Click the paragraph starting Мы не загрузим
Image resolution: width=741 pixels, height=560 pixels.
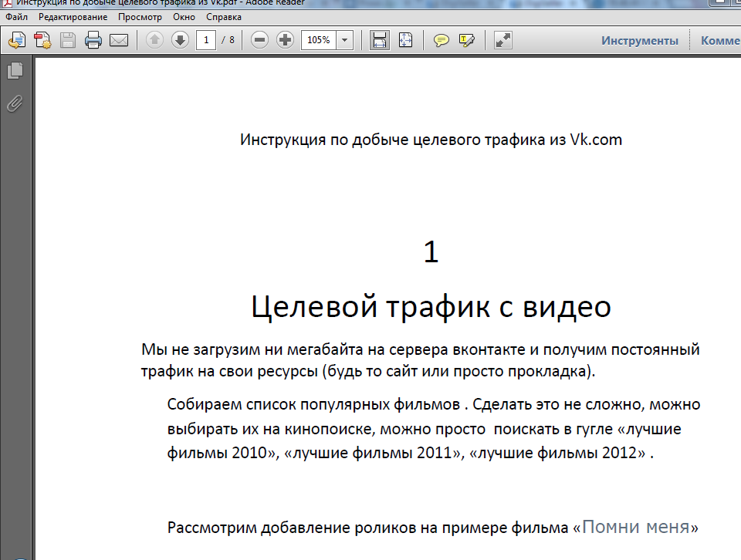[421, 360]
